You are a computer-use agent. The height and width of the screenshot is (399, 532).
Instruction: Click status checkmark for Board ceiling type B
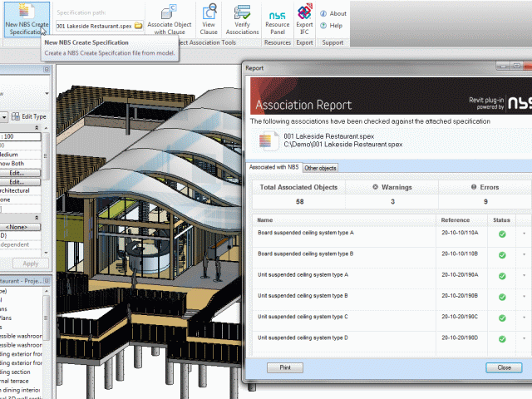pos(502,255)
